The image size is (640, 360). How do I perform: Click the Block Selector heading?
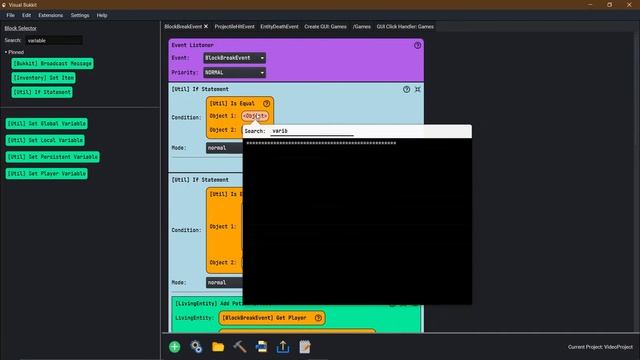20,28
